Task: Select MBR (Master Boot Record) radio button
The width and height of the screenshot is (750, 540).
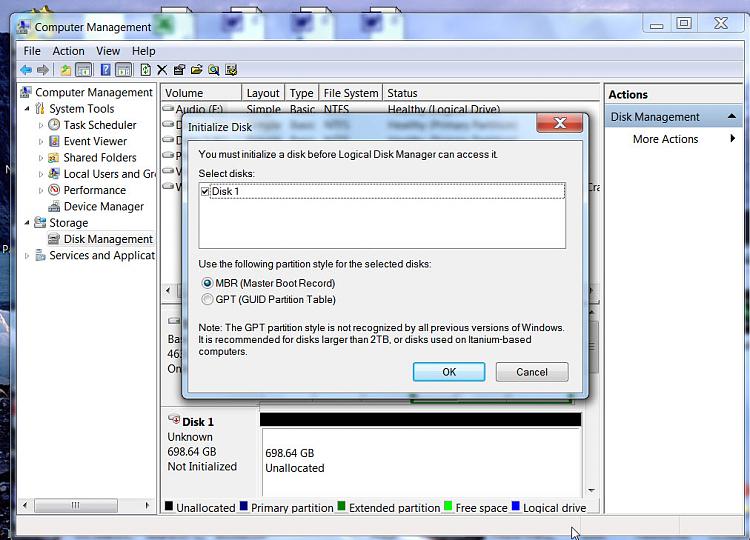Action: pos(207,283)
